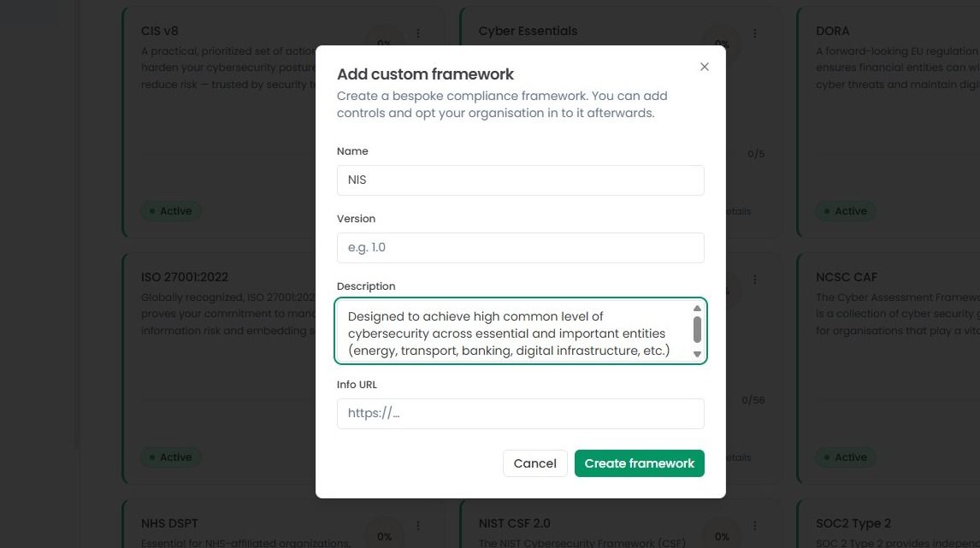980x548 pixels.
Task: Focus the Name field containing NIS
Action: pyautogui.click(x=520, y=180)
